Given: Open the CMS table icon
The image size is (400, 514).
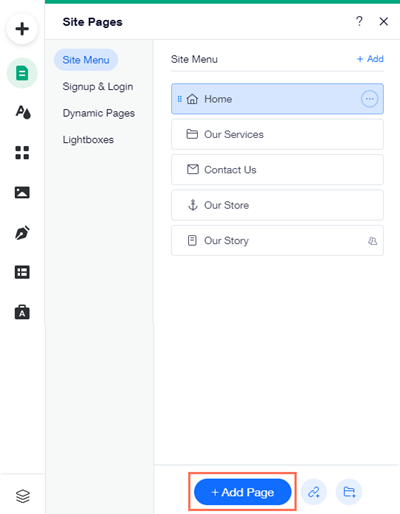Looking at the screenshot, I should pos(22,272).
